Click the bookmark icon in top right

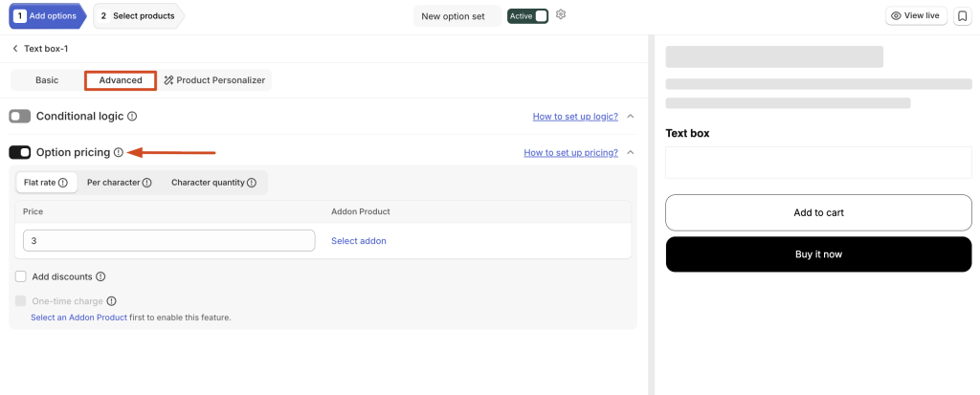pyautogui.click(x=961, y=16)
